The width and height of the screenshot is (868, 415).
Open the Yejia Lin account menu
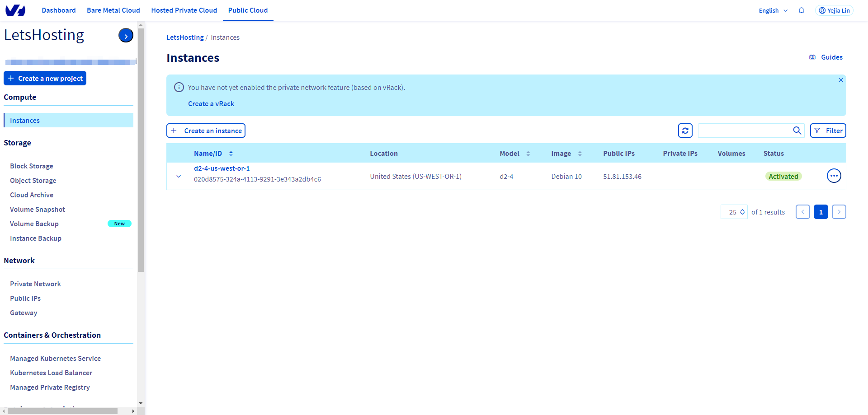(x=834, y=10)
